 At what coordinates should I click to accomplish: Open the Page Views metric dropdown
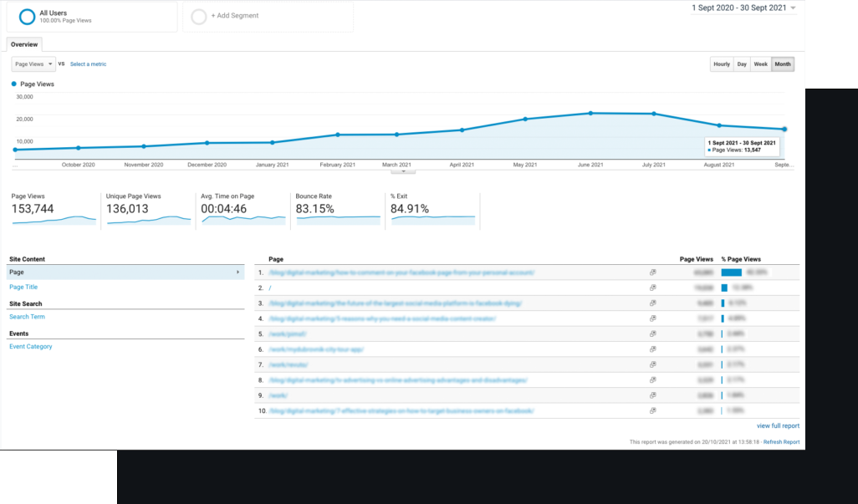coord(33,64)
